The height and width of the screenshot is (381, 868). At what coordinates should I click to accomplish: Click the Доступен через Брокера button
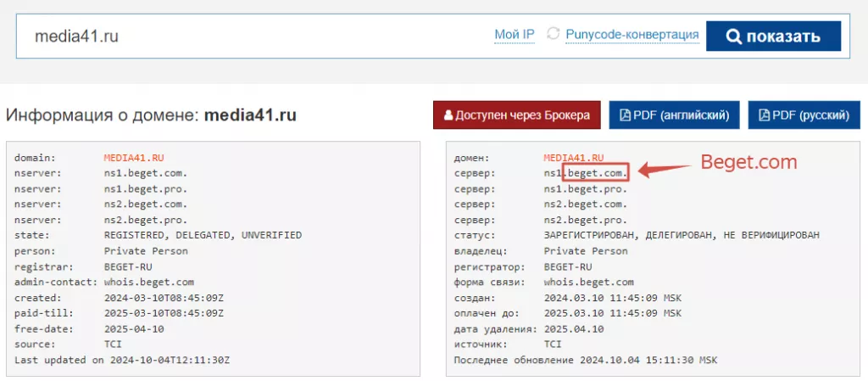coord(516,115)
